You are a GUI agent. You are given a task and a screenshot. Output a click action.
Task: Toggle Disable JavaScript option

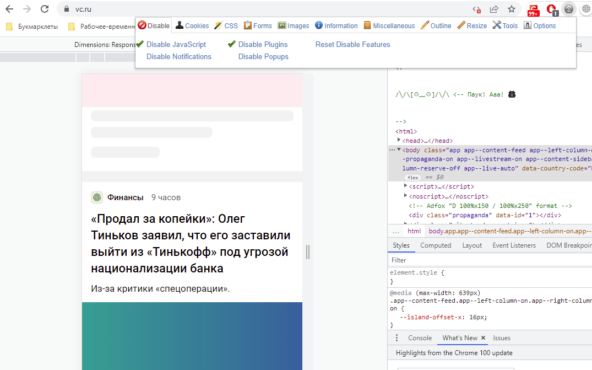[x=176, y=45]
